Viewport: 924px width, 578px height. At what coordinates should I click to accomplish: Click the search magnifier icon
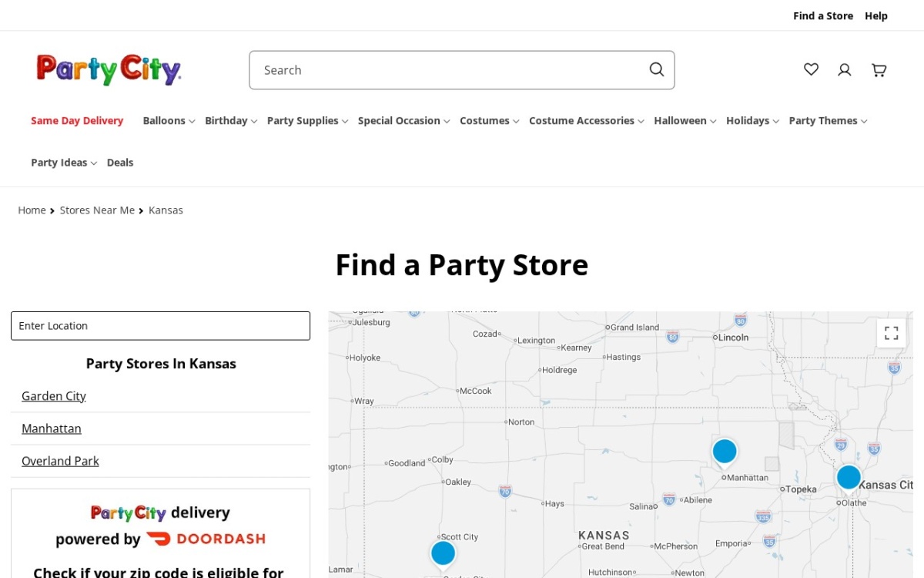click(x=656, y=69)
